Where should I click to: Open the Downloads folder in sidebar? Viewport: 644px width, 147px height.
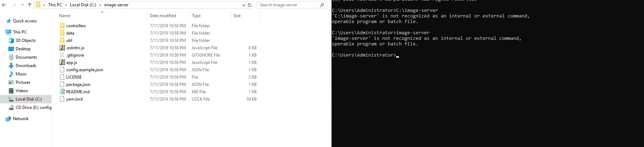(26, 66)
